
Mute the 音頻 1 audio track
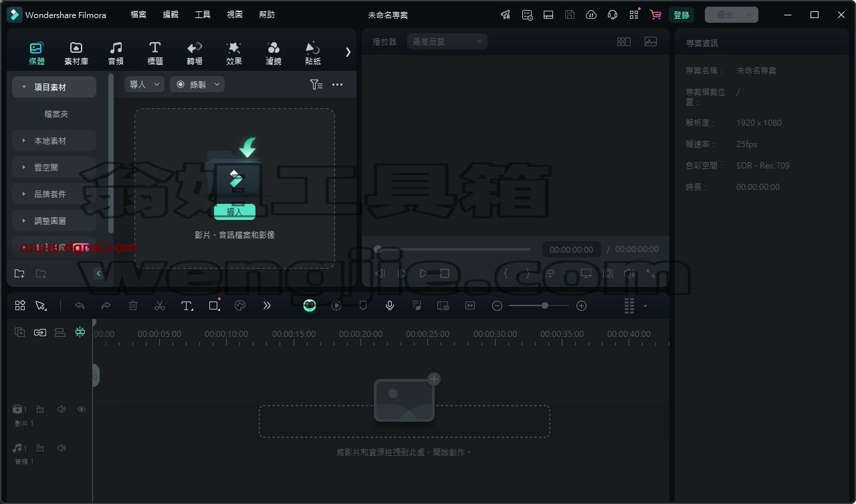click(62, 448)
